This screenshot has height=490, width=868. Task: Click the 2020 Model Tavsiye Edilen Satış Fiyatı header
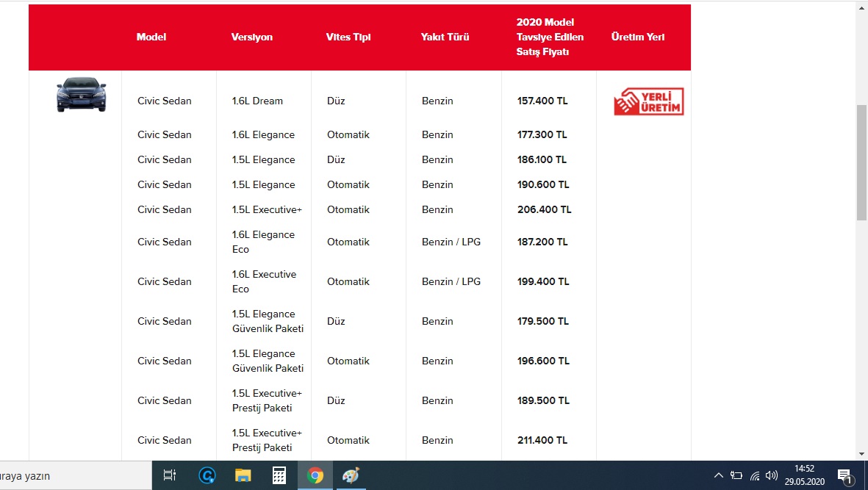[550, 37]
